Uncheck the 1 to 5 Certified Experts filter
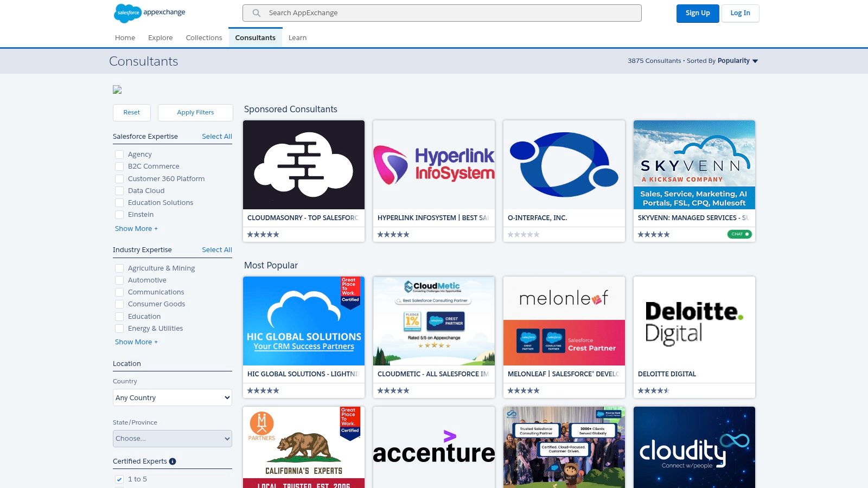868x488 pixels. click(x=119, y=479)
